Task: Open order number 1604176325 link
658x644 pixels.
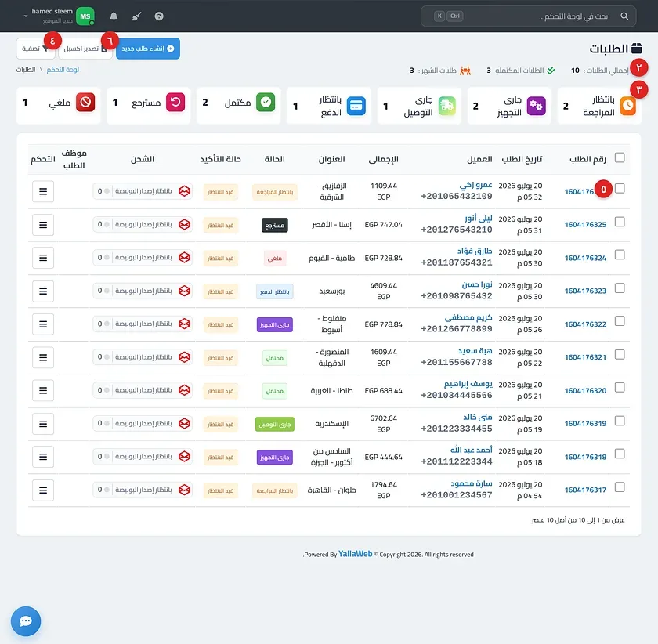Action: [585, 225]
